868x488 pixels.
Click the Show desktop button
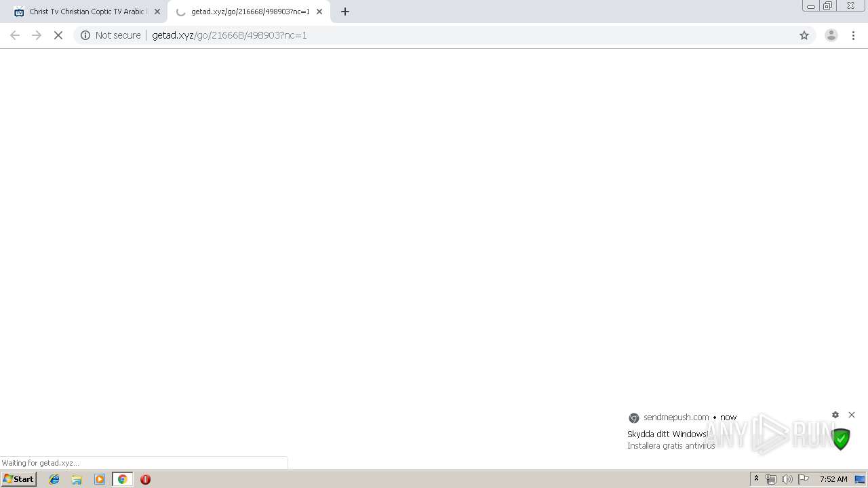pyautogui.click(x=860, y=479)
